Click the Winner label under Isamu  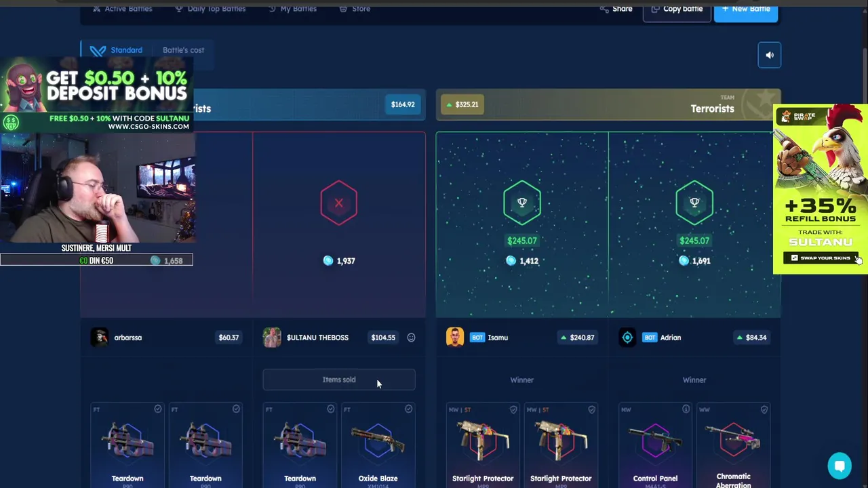[x=522, y=380]
